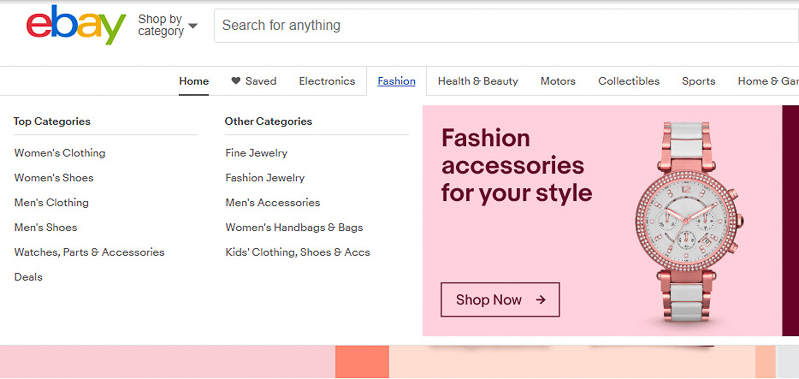Open Health & Beauty in navigation
Screen dimensions: 799x379
(x=478, y=81)
